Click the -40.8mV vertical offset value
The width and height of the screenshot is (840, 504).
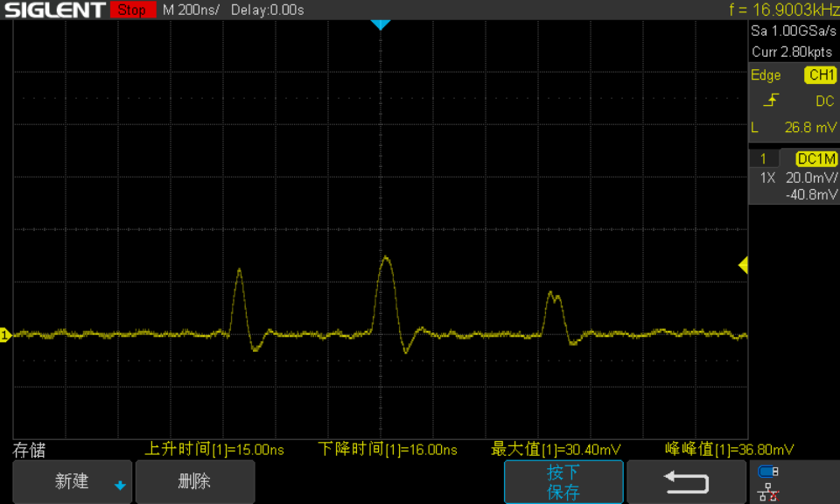point(811,194)
